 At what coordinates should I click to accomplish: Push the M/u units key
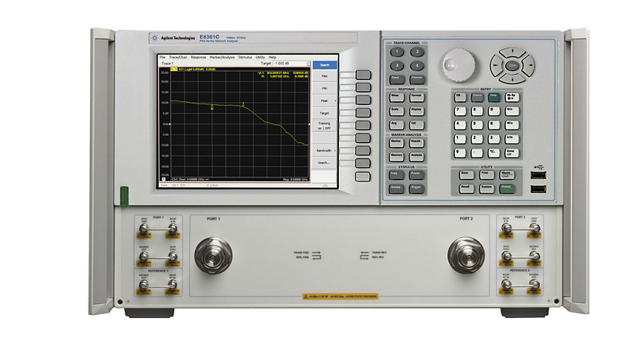tap(512, 125)
